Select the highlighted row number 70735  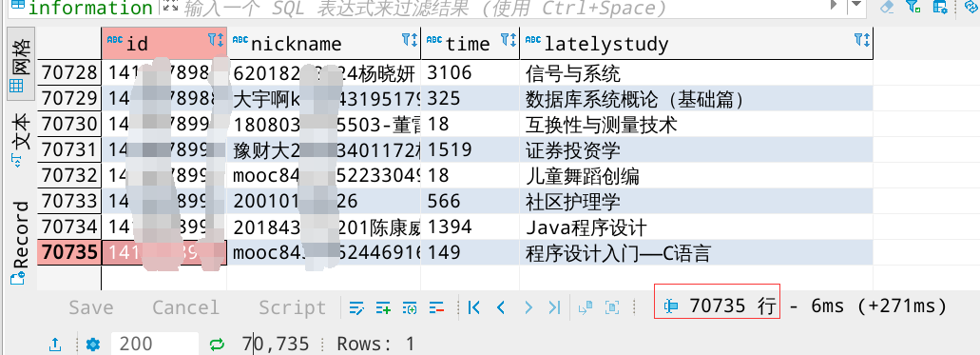pyautogui.click(x=68, y=252)
